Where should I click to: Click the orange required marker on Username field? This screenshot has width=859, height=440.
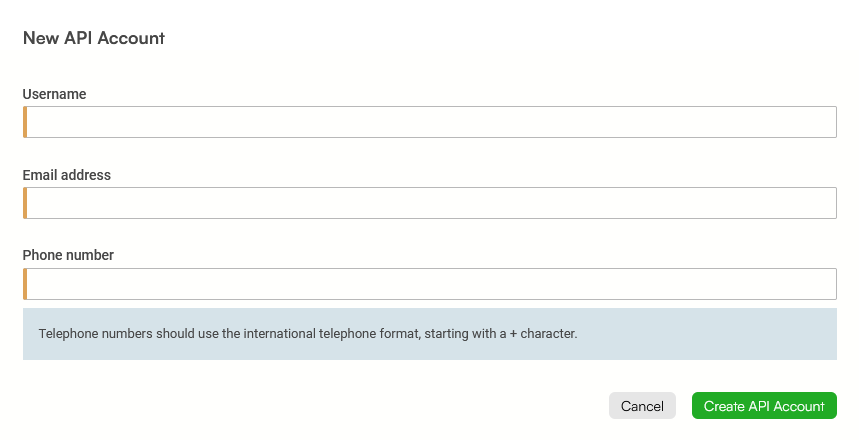point(25,122)
